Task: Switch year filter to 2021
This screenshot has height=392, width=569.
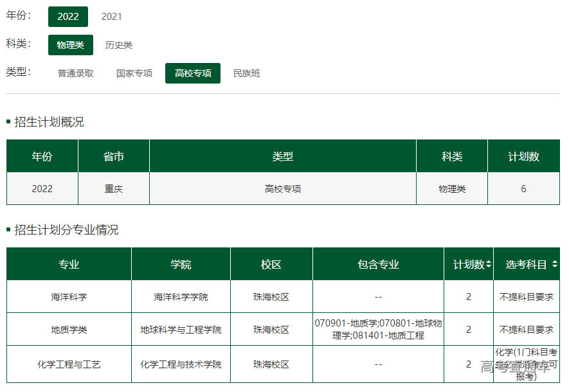Action: click(x=111, y=17)
